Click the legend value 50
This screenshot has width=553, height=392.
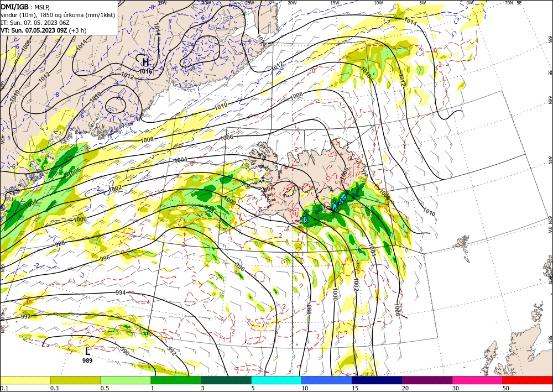506,388
